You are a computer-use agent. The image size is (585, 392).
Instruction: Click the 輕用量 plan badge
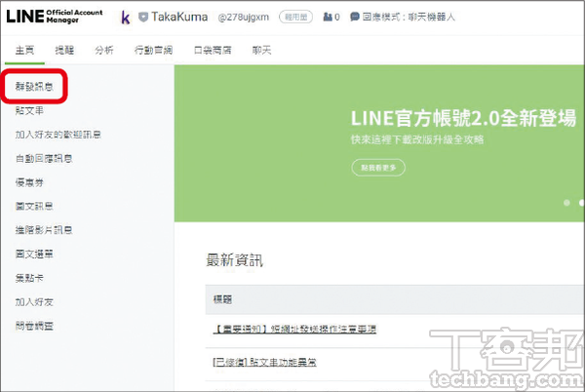coord(295,18)
